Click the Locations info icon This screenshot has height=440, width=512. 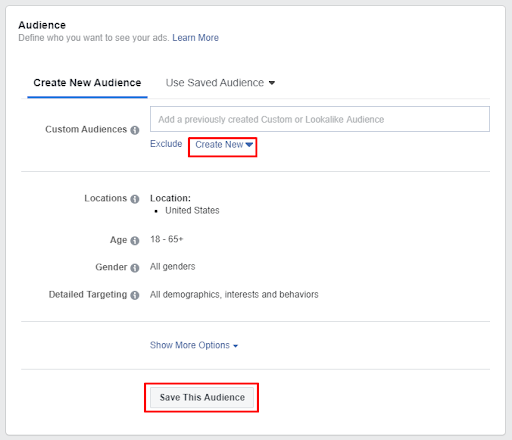135,199
